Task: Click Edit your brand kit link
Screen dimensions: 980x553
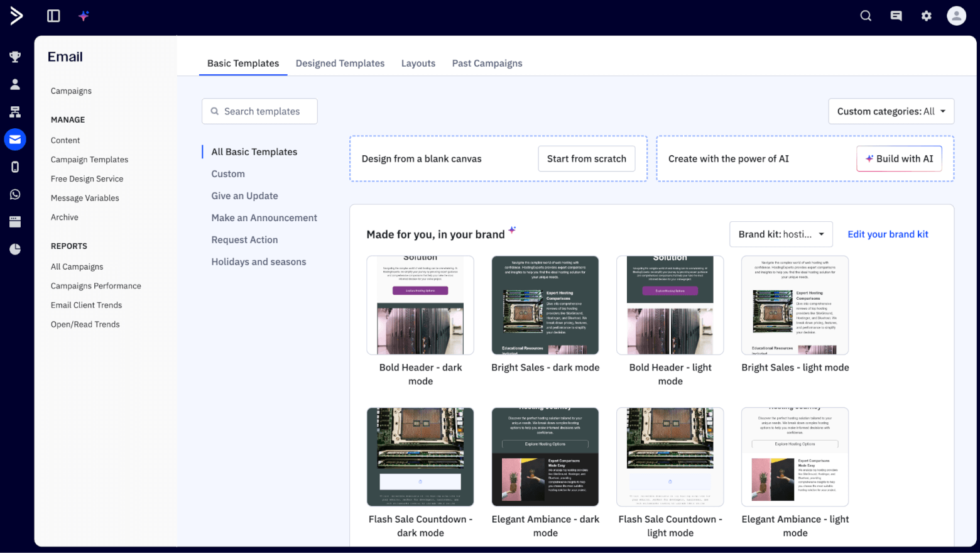Action: pos(888,234)
